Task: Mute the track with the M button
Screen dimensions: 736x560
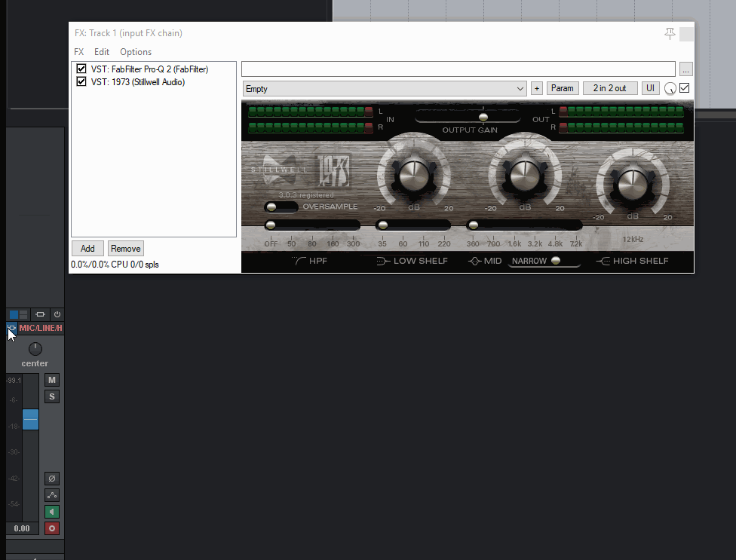Action: click(52, 380)
